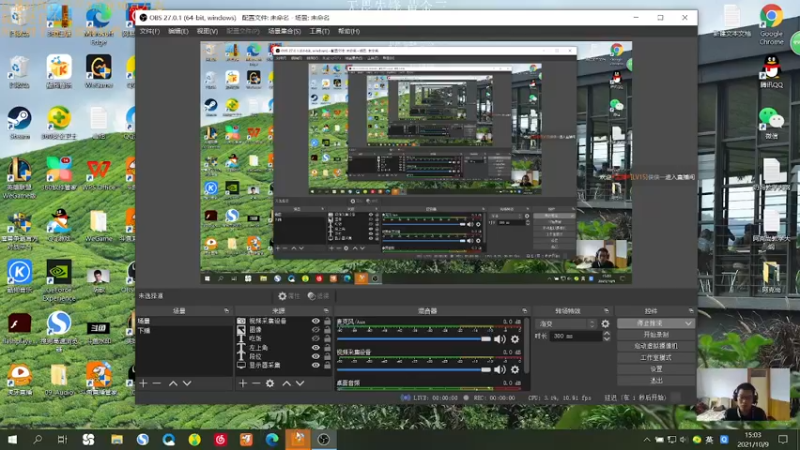This screenshot has height=450, width=800.
Task: Open the 文件(F) menu
Action: point(150,31)
